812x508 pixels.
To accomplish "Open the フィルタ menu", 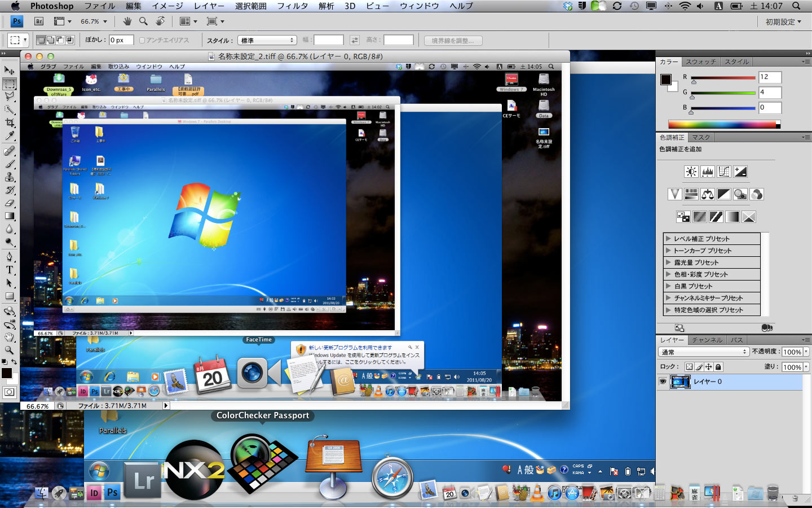I will pos(292,6).
